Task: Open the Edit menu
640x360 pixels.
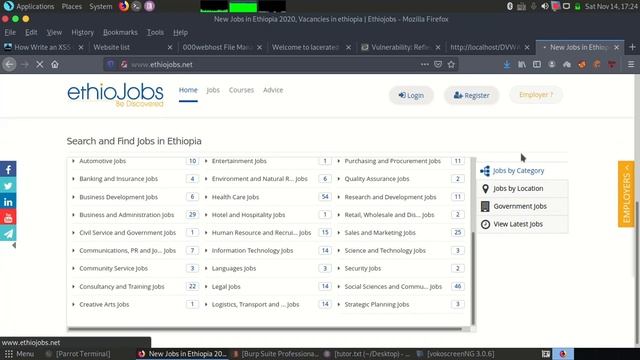Action: coord(31,32)
